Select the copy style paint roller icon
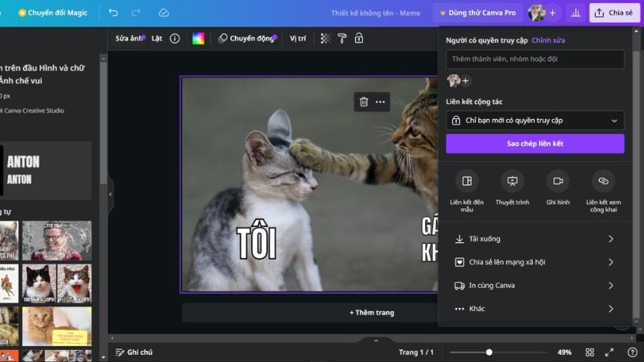The height and width of the screenshot is (362, 644). [342, 38]
